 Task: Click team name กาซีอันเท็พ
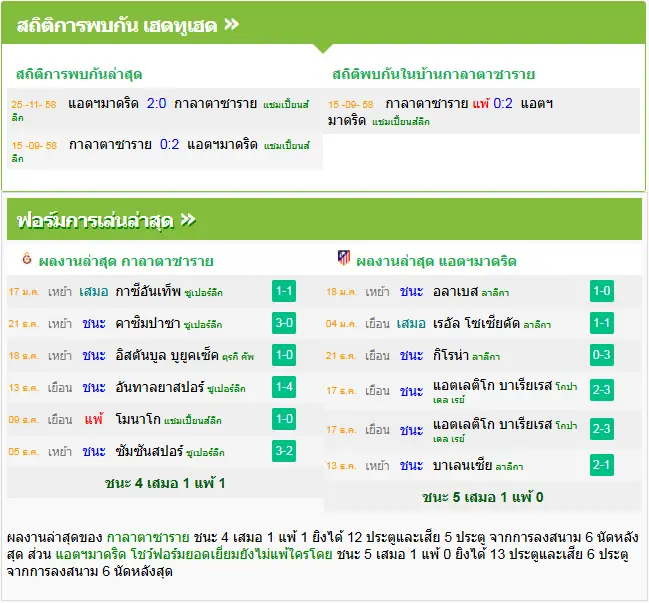pos(148,291)
